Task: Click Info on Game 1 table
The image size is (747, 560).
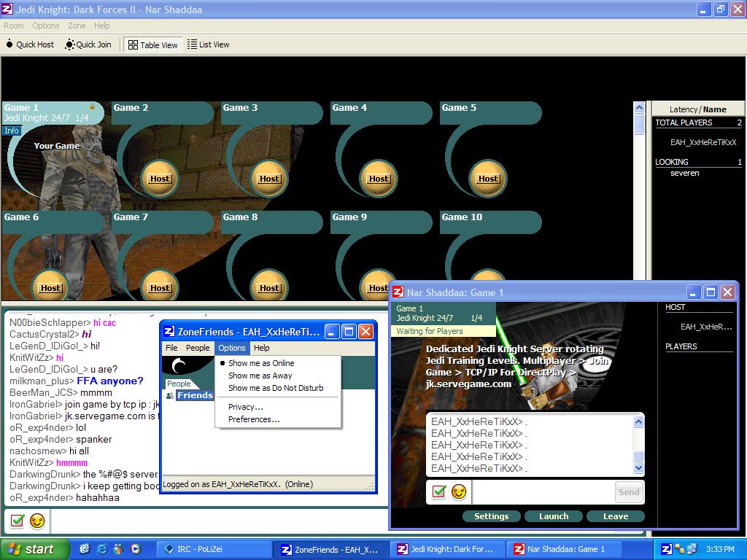Action: point(12,131)
